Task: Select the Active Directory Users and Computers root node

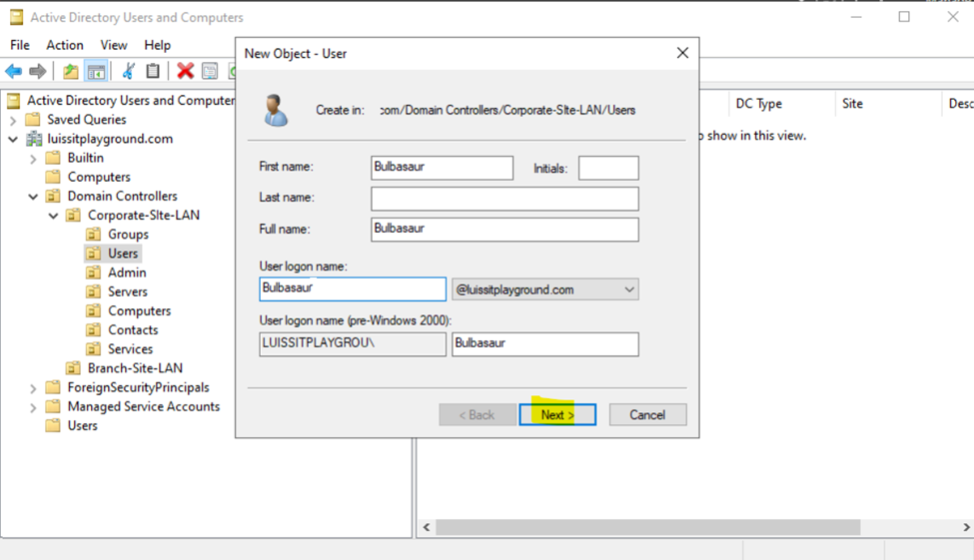Action: [x=131, y=100]
